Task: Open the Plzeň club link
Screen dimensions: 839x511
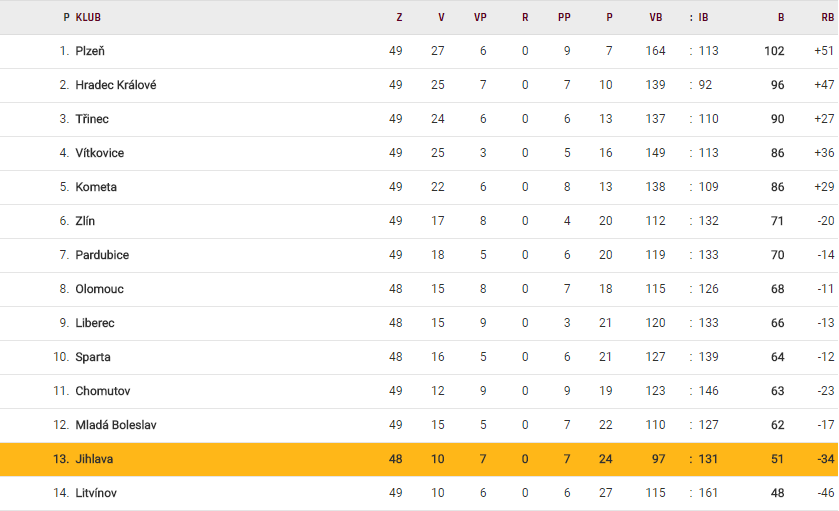Action: click(x=91, y=51)
